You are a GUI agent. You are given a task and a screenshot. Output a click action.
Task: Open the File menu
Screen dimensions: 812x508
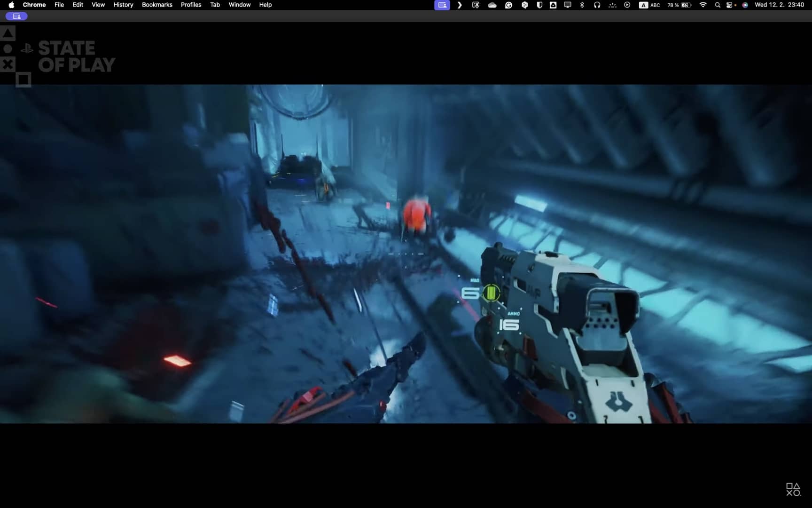(x=59, y=5)
